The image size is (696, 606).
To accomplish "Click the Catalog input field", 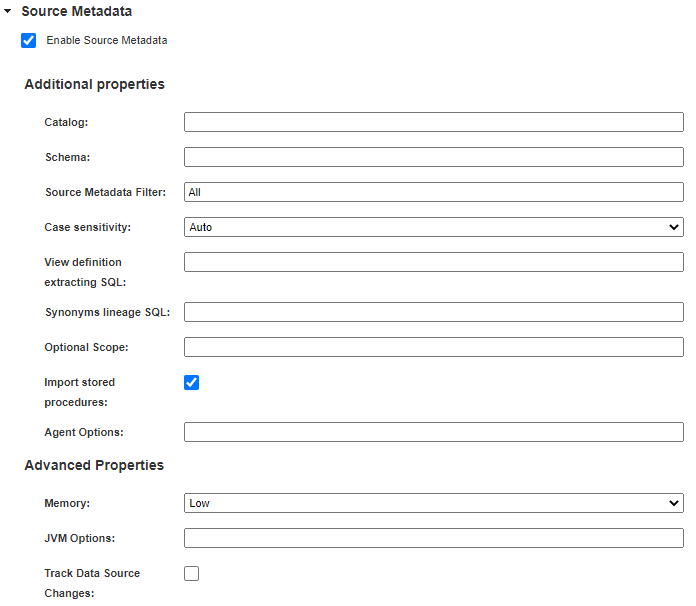I will point(434,122).
